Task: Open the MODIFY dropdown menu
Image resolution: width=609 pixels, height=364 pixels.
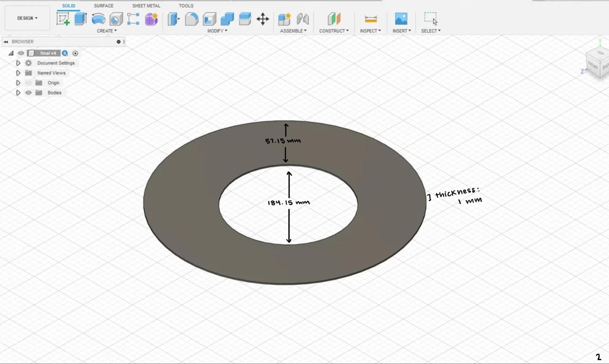Action: pos(217,31)
